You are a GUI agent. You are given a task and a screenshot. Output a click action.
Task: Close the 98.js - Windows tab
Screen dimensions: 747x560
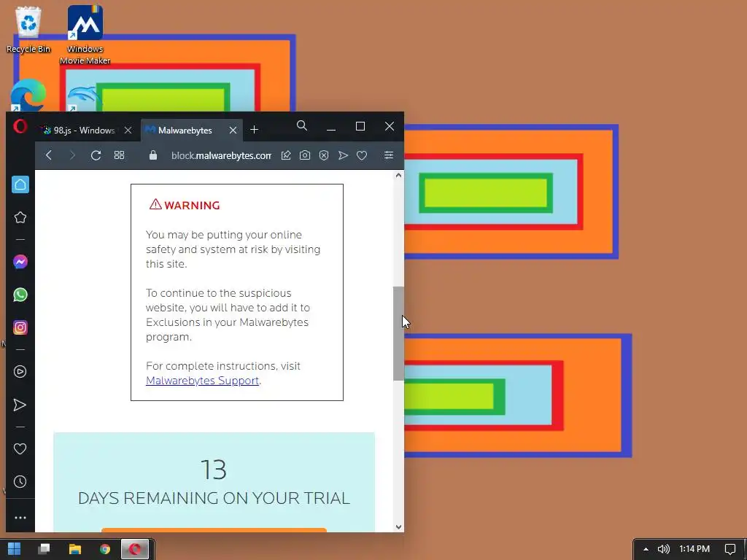(128, 130)
